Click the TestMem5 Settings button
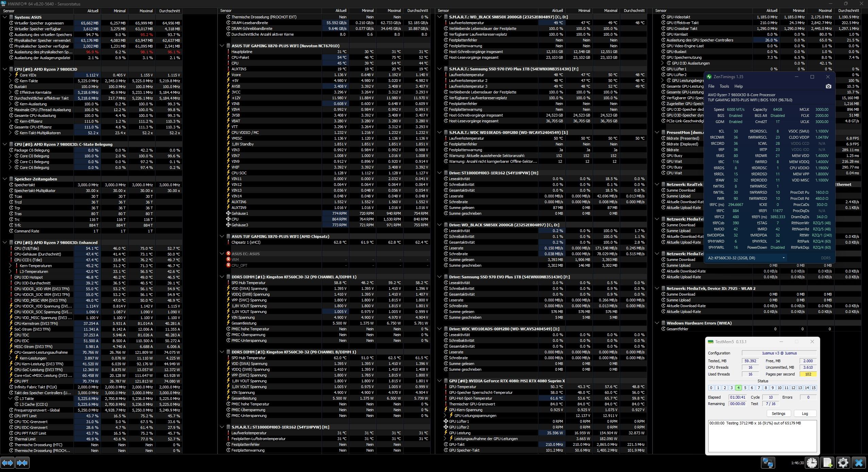Image resolution: width=868 pixels, height=472 pixels. pyautogui.click(x=778, y=414)
